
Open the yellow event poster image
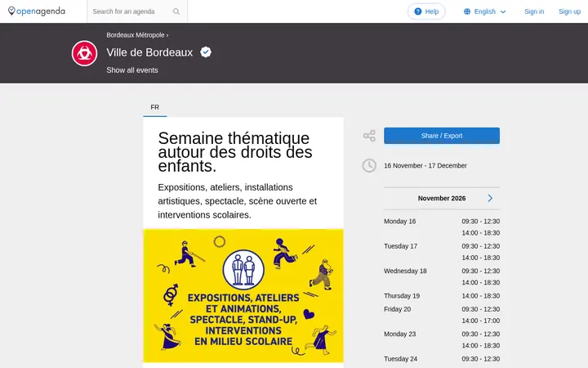243,295
